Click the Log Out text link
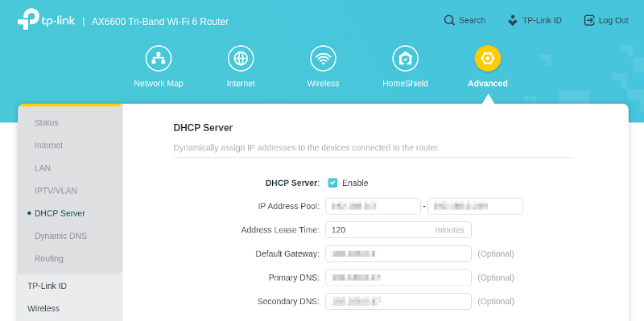This screenshot has width=644, height=321. tap(613, 21)
